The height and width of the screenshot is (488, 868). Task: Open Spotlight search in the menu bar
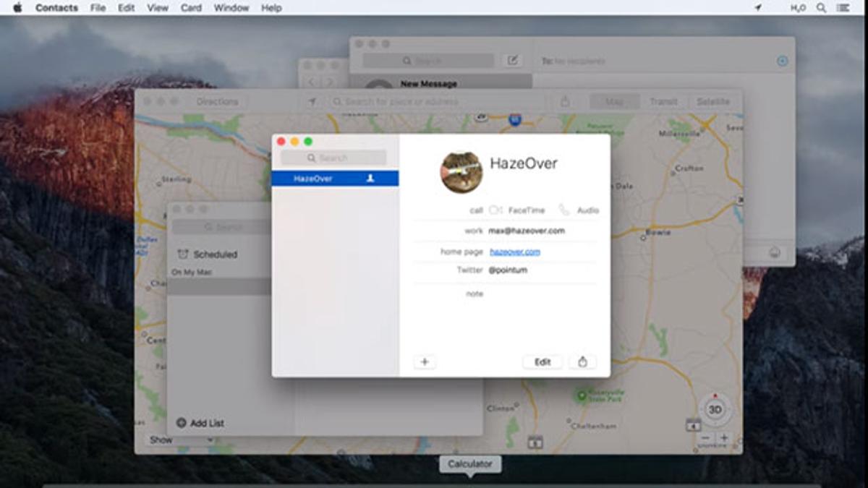(821, 8)
